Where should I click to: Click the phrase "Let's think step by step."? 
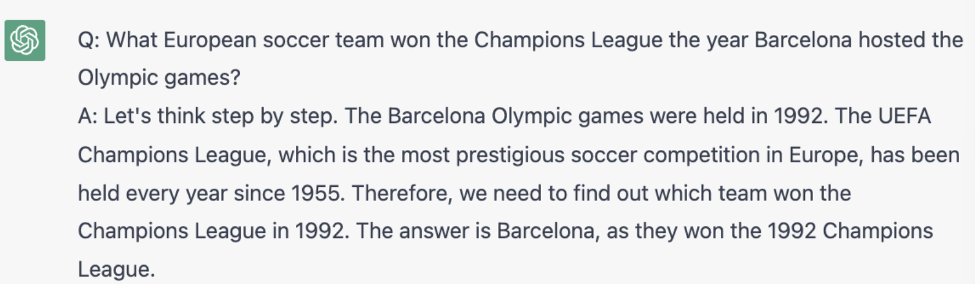pos(220,117)
